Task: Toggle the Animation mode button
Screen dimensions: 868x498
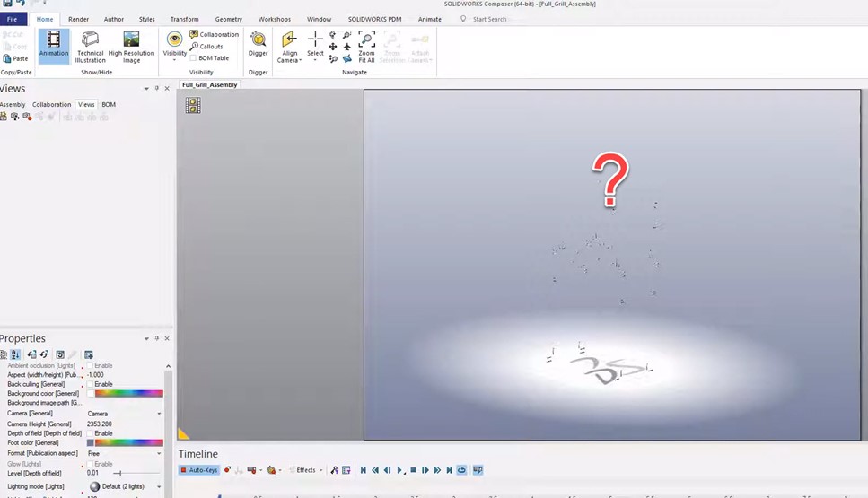Action: click(x=54, y=45)
